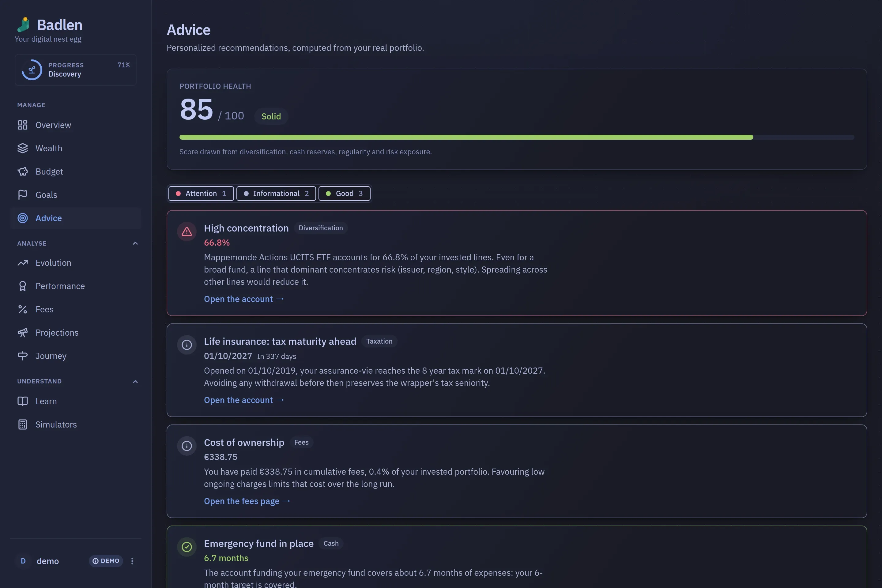Click the 66.8% concentration value
882x588 pixels.
[217, 243]
